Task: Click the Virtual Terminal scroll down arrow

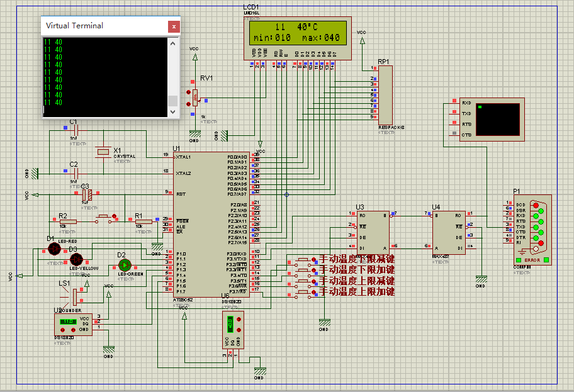Action: 173,111
